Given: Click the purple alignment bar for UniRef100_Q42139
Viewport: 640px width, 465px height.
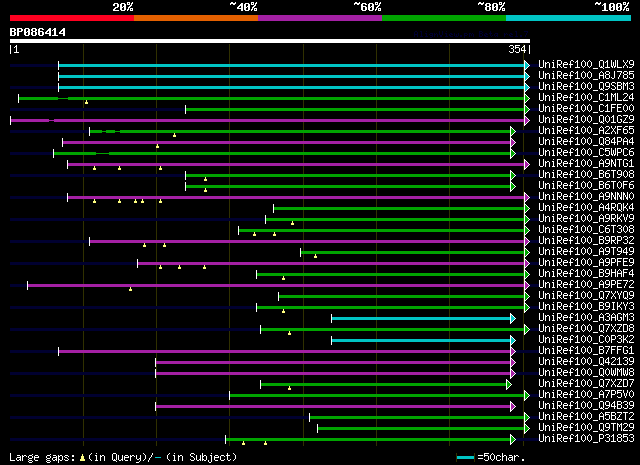Looking at the screenshot, I should pos(333,363).
